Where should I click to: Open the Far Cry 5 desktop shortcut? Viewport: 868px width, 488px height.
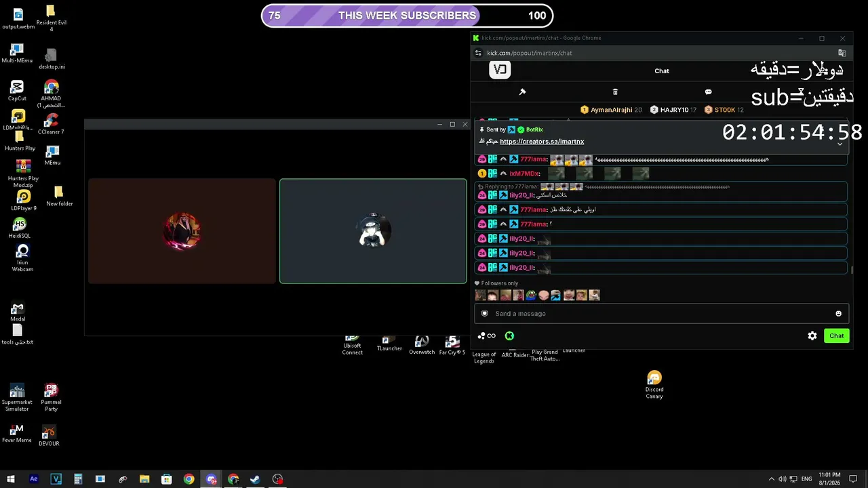pyautogui.click(x=452, y=345)
